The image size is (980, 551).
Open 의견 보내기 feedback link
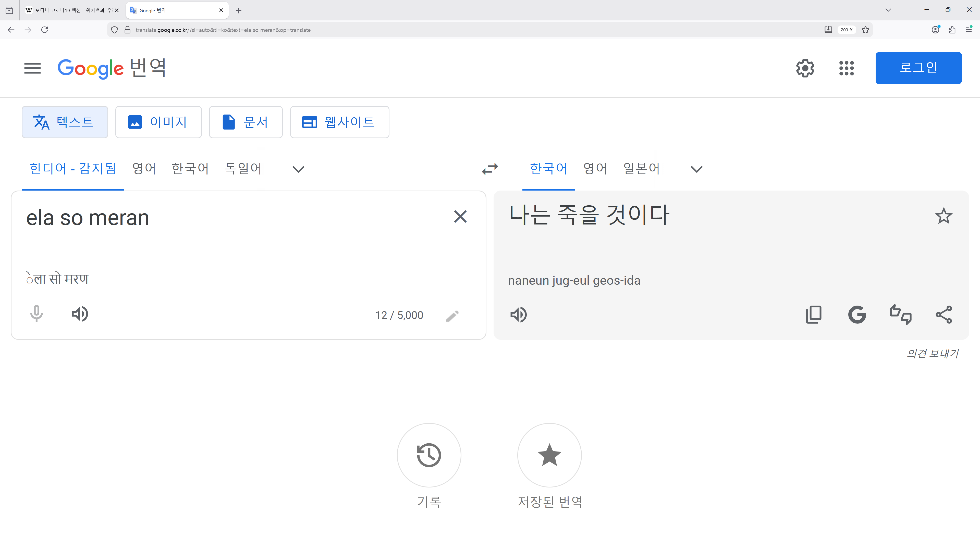932,354
